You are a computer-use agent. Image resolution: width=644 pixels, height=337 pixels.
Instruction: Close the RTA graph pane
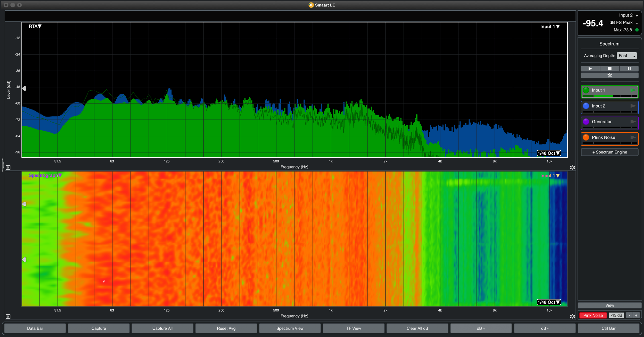coord(8,167)
